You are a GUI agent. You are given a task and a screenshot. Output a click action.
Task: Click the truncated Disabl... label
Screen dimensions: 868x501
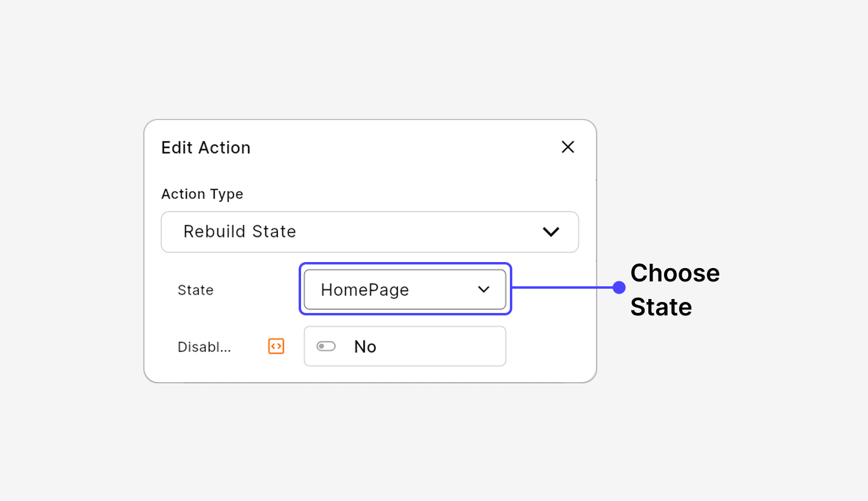[x=204, y=347]
